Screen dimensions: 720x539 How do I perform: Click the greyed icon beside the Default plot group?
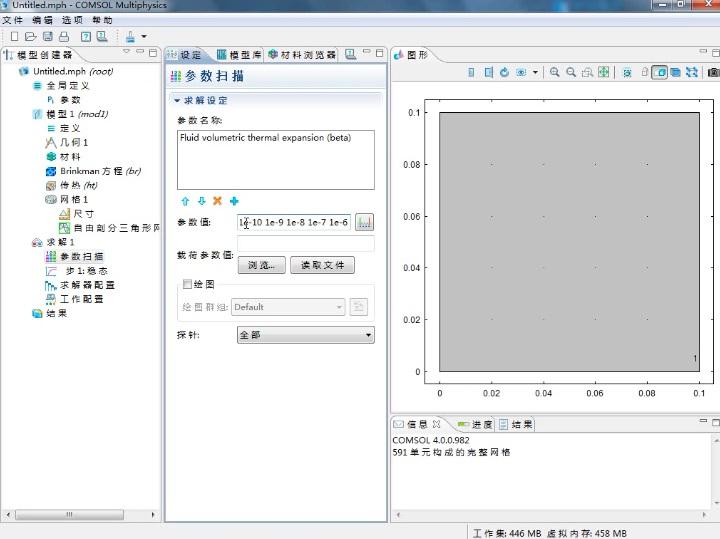pyautogui.click(x=359, y=307)
